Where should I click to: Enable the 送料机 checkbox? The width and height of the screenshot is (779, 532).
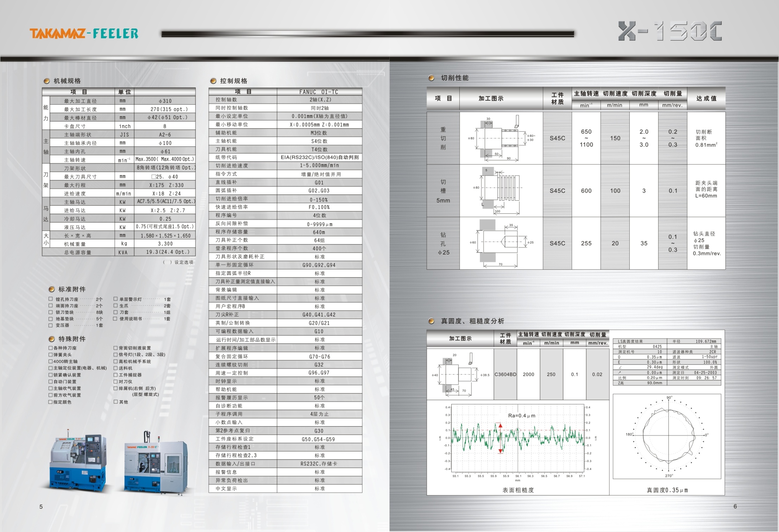tap(115, 368)
